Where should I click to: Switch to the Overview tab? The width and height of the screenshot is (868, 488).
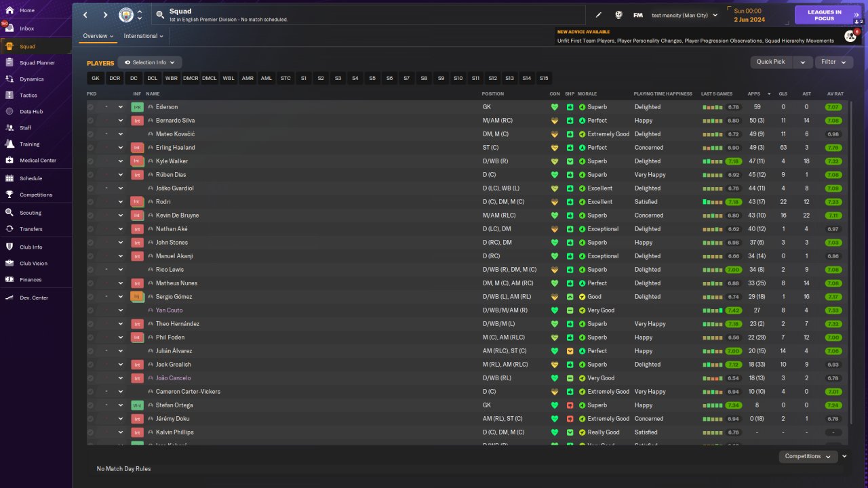[x=98, y=36]
